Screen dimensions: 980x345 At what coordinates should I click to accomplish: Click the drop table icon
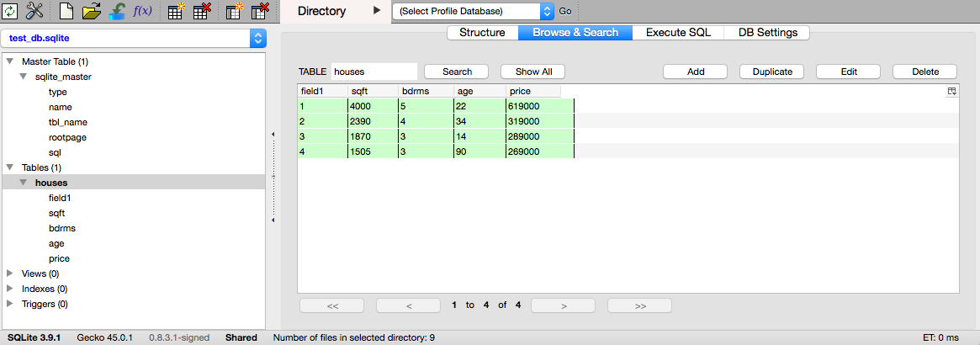click(202, 11)
